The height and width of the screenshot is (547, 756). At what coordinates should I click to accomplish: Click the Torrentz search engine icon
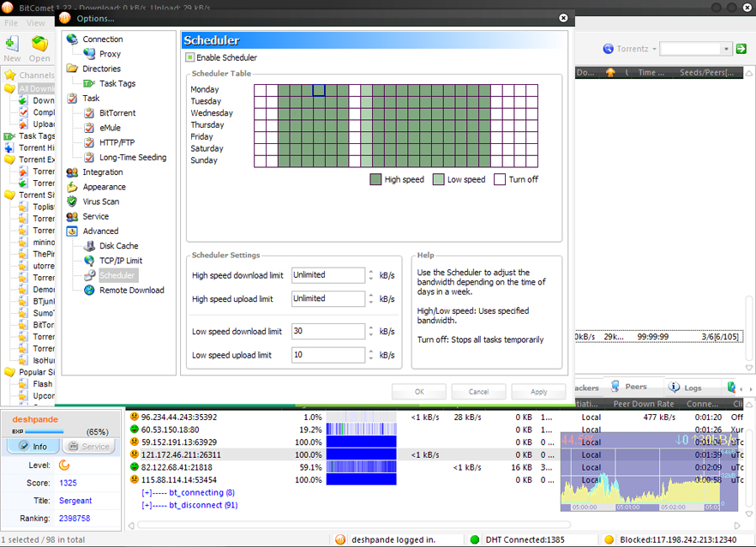pos(609,49)
